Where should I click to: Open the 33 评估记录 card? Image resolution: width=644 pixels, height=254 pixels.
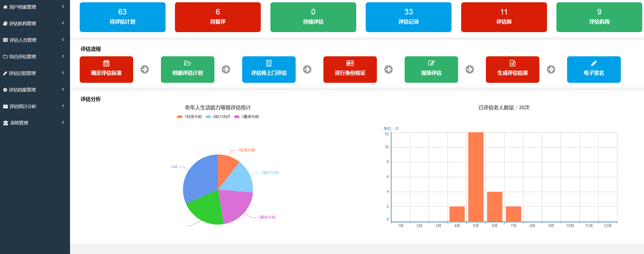pos(408,17)
